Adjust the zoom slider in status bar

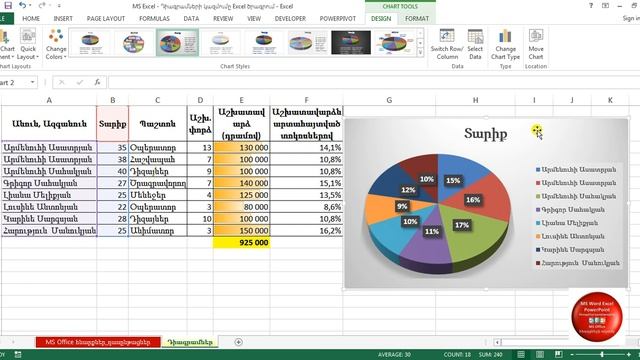601,354
